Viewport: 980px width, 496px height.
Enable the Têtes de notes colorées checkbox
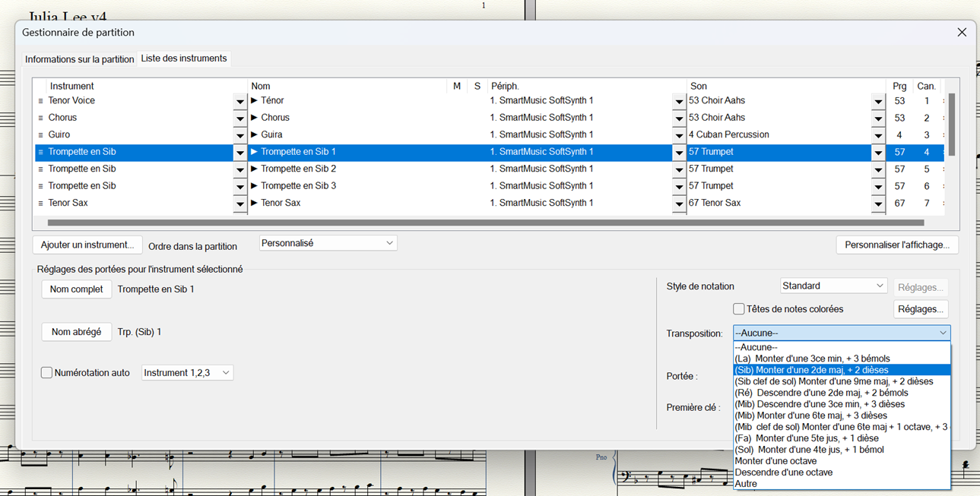[738, 309]
